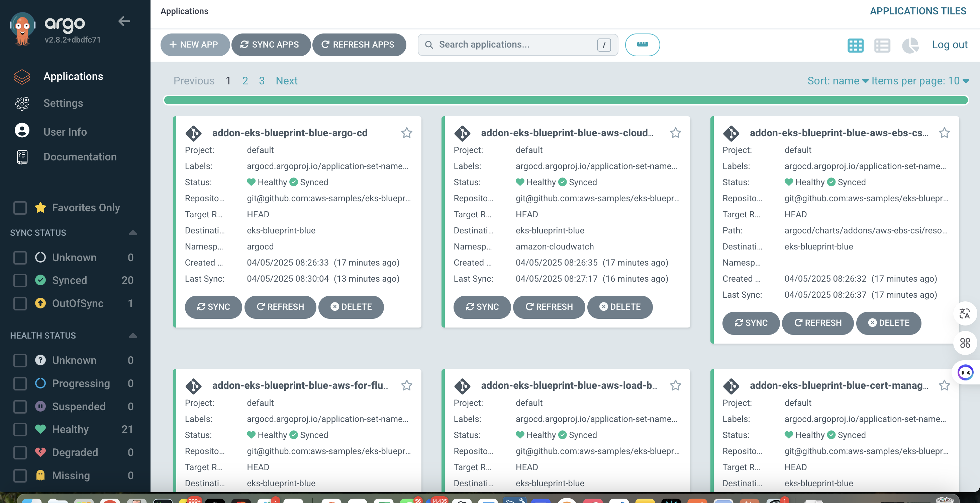
Task: Delete the addon-eks-blueprint-blue-aws-cloudwatch app
Action: point(620,307)
